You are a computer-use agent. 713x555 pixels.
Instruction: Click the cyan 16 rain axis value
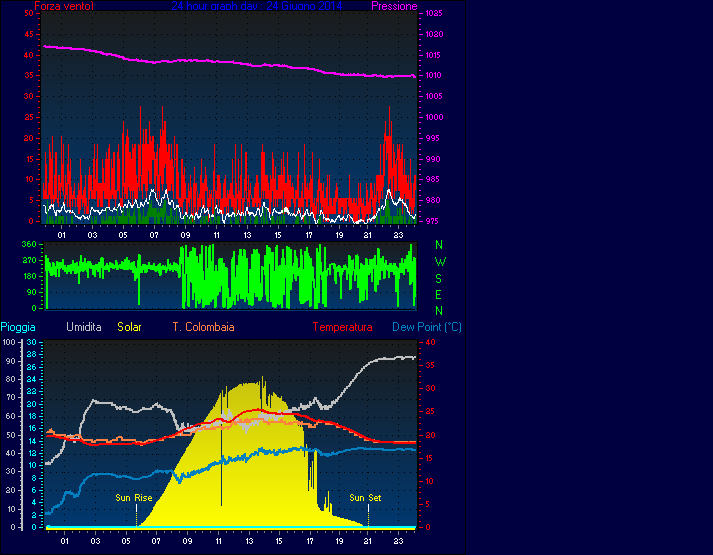32,429
